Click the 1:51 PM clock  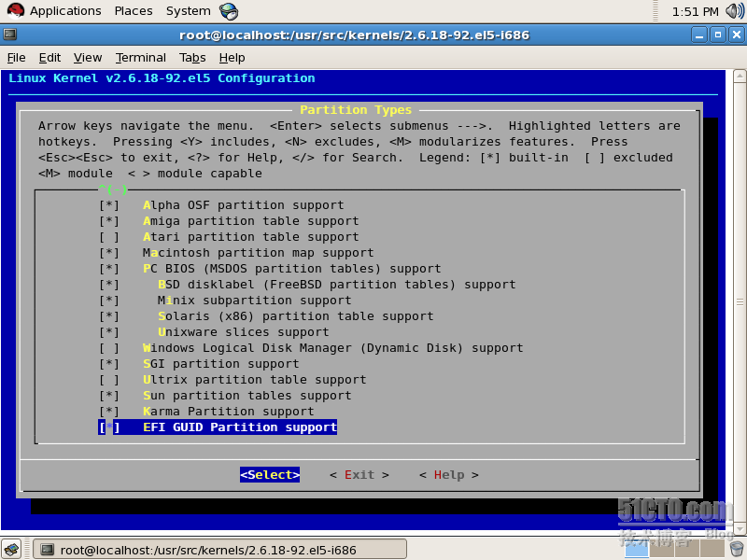[696, 11]
